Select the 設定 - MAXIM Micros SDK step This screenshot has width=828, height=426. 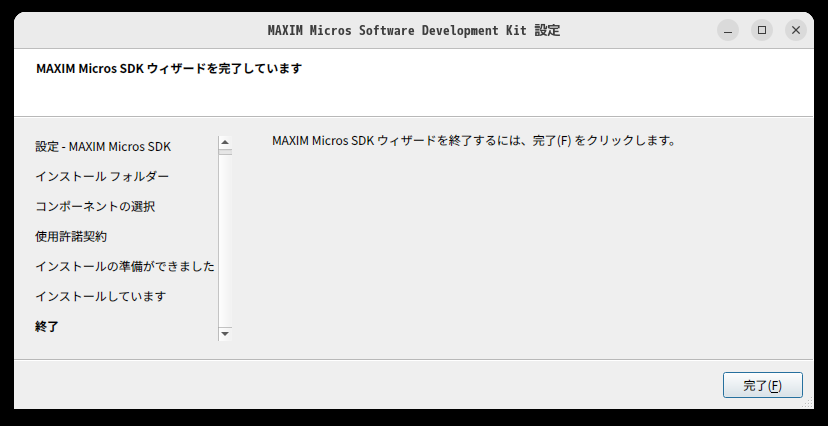click(x=103, y=147)
